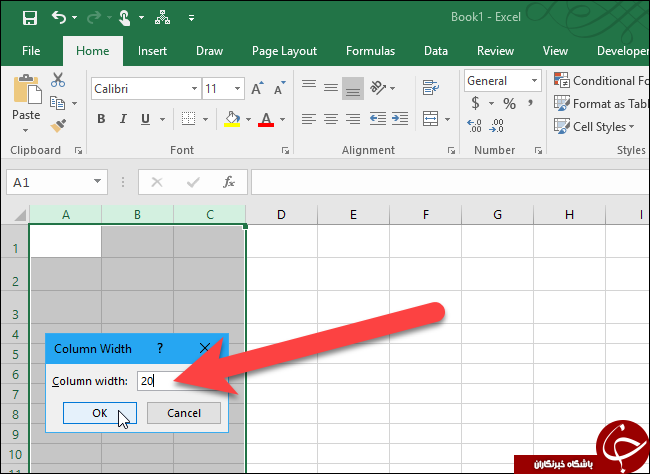
Task: Open Conditional Formatting
Action: [601, 80]
